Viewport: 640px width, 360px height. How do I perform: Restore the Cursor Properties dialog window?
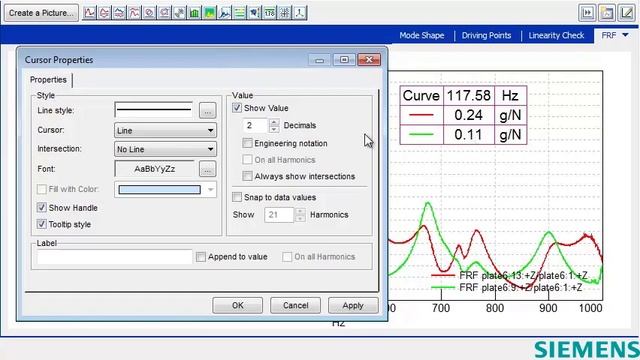point(344,60)
